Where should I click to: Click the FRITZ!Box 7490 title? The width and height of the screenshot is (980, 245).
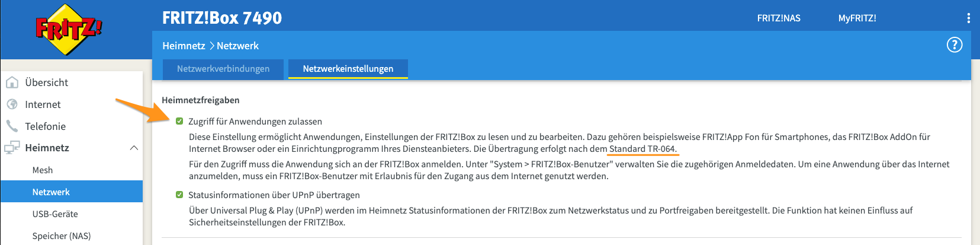tap(222, 18)
